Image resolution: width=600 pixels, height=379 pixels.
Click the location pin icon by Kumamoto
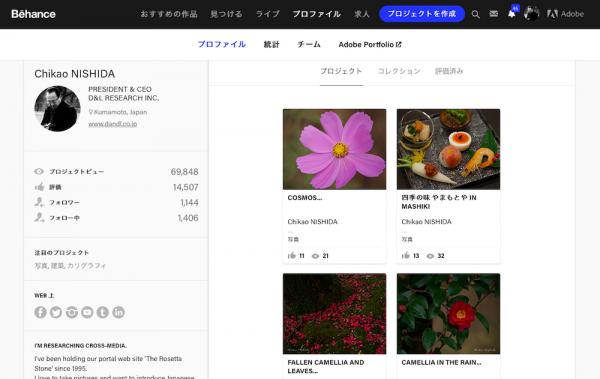click(x=91, y=112)
